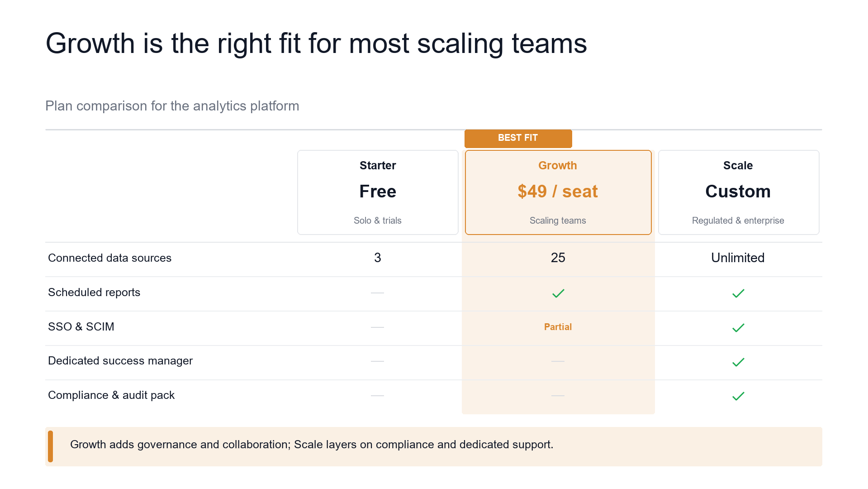Click the Scale checkmark for SSO & SCIM
The width and height of the screenshot is (868, 489).
738,328
